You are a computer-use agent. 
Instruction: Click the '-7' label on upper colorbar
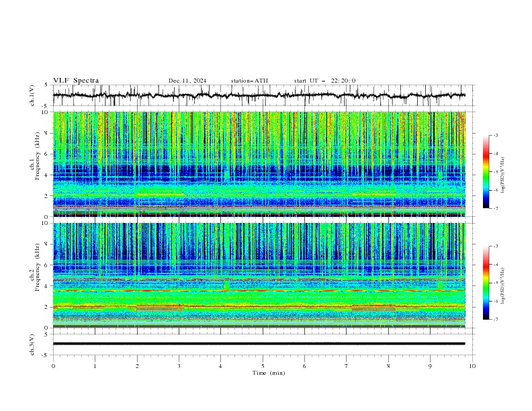tap(496, 208)
